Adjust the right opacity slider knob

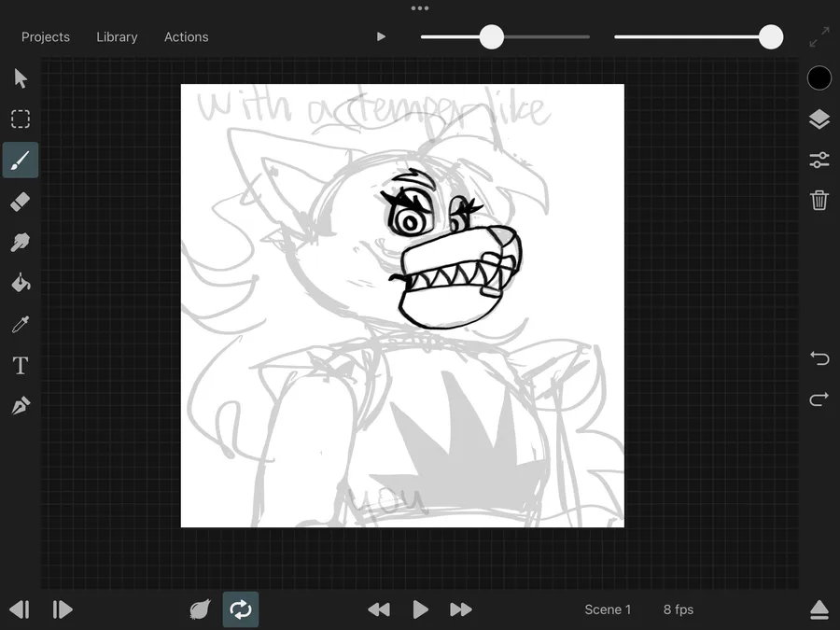pyautogui.click(x=771, y=37)
